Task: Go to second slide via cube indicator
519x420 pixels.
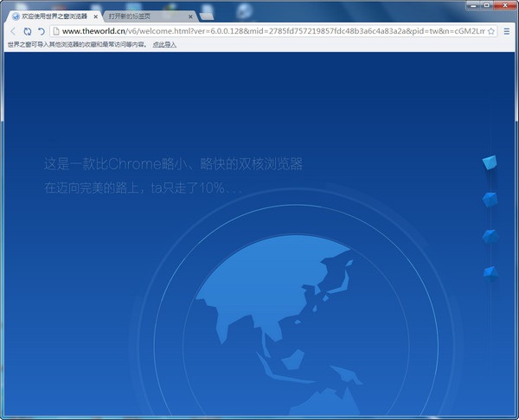Action: click(x=490, y=200)
